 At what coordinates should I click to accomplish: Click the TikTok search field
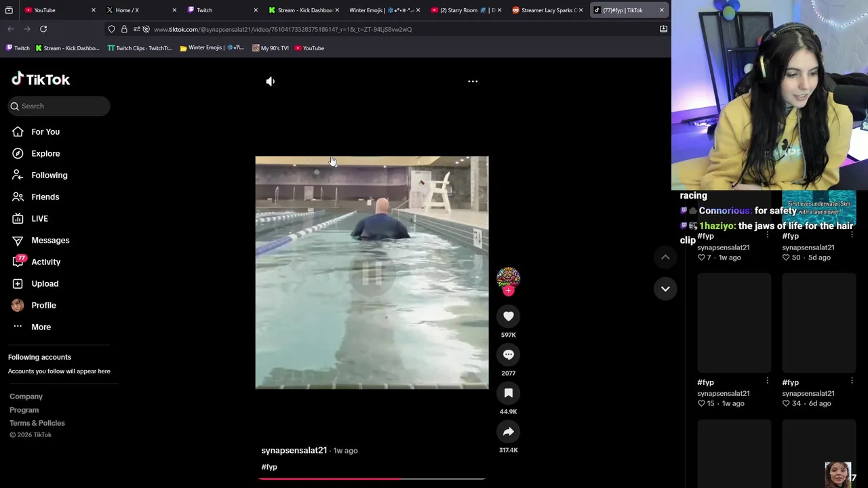59,106
